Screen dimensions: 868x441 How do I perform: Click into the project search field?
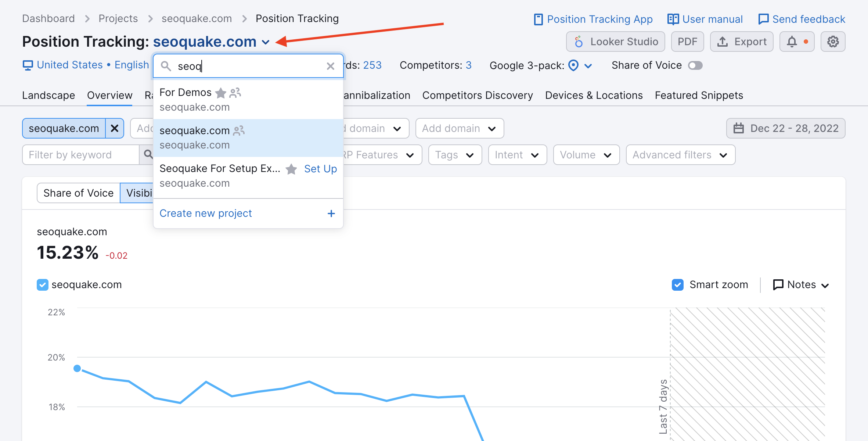coord(248,66)
